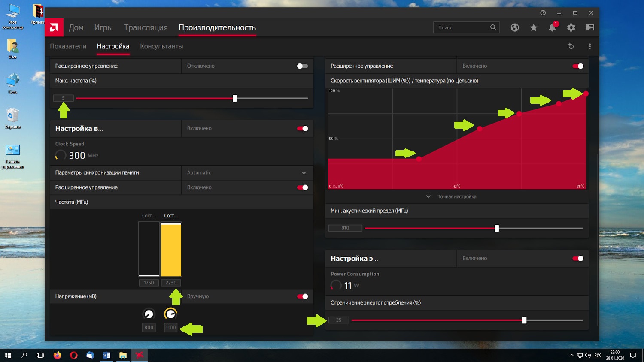
Task: Select the top-right fan curve point
Action: point(586,93)
